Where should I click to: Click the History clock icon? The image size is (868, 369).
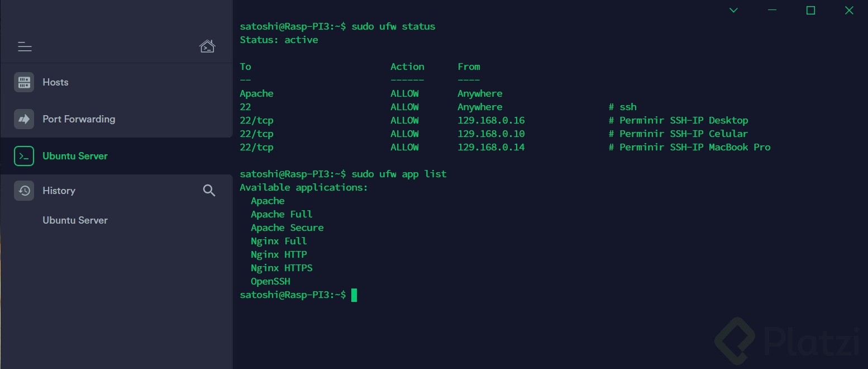(24, 191)
